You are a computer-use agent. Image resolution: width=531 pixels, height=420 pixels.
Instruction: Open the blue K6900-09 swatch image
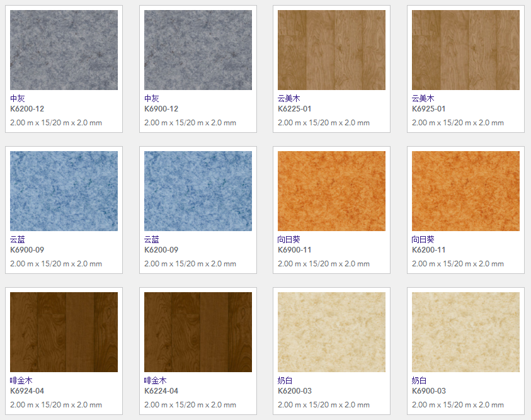click(64, 191)
